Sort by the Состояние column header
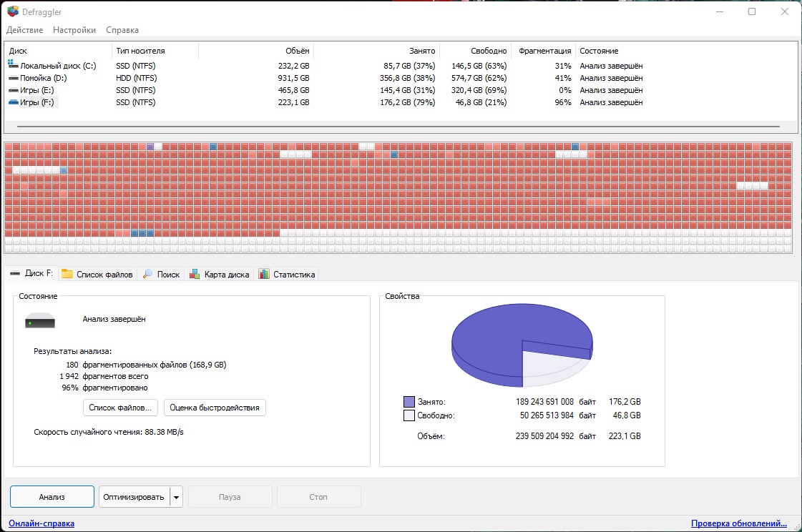Viewport: 802px width, 532px height. 599,51
